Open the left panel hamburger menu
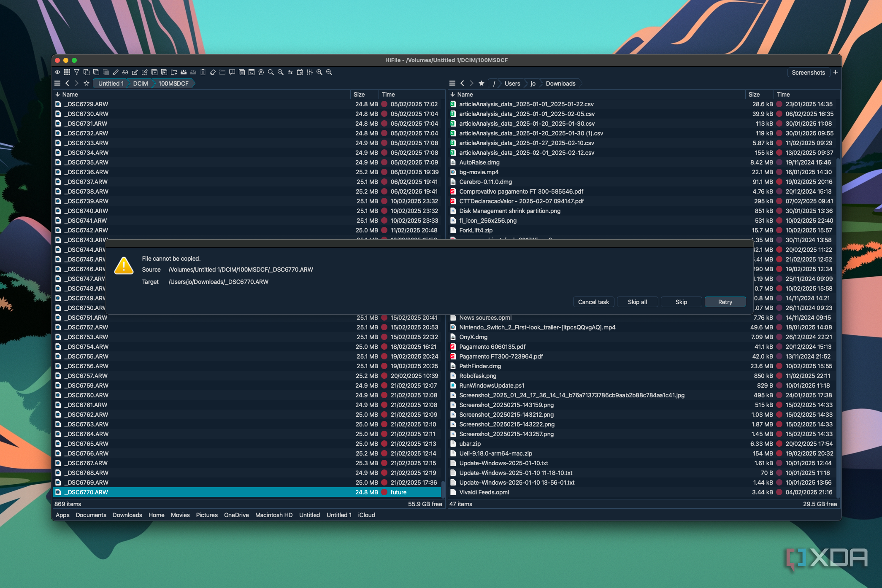882x588 pixels. point(57,83)
